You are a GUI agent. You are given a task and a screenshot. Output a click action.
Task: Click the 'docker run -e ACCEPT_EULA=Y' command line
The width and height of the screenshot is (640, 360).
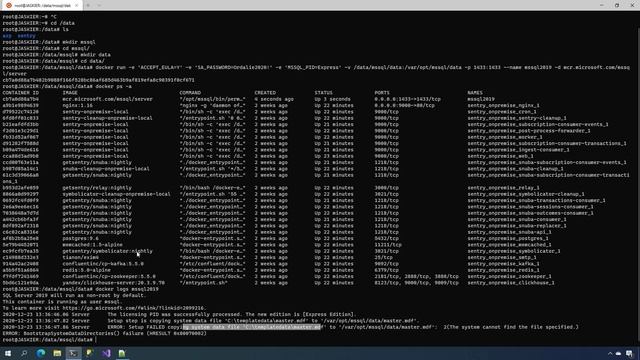316,71
